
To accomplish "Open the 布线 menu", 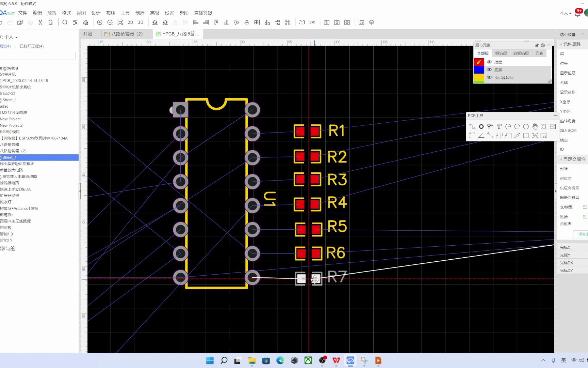I will tap(110, 13).
